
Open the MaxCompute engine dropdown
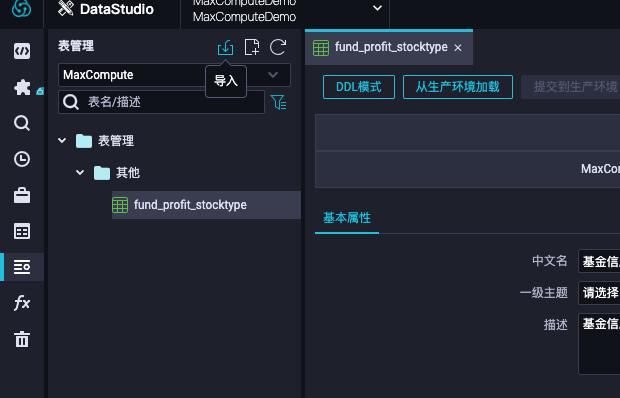click(174, 75)
